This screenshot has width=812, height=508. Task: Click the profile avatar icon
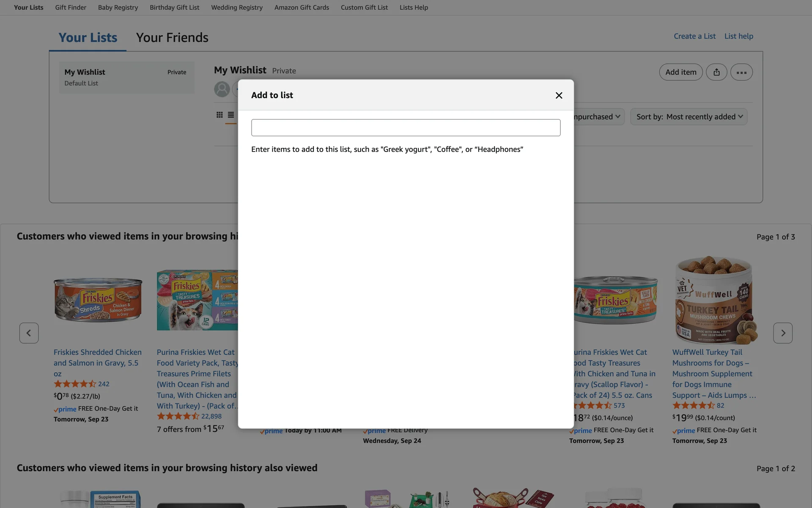pyautogui.click(x=222, y=89)
